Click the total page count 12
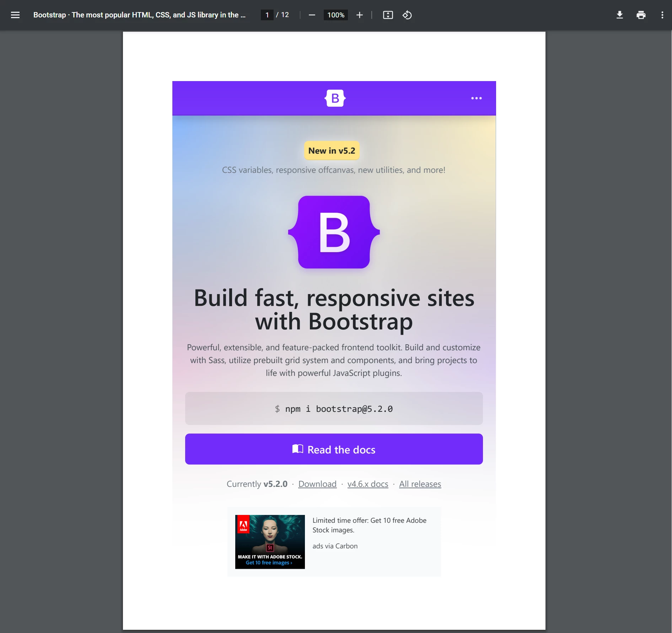The width and height of the screenshot is (672, 633). pyautogui.click(x=285, y=15)
